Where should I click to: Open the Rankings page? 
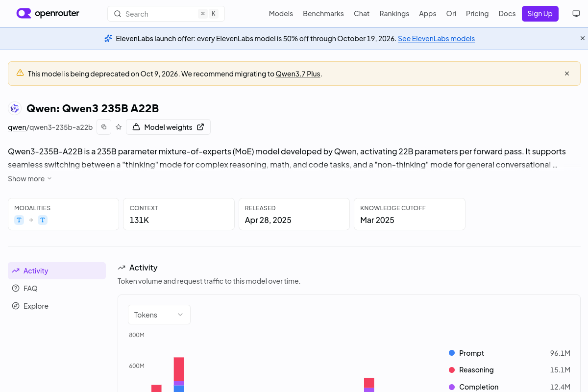pos(394,14)
